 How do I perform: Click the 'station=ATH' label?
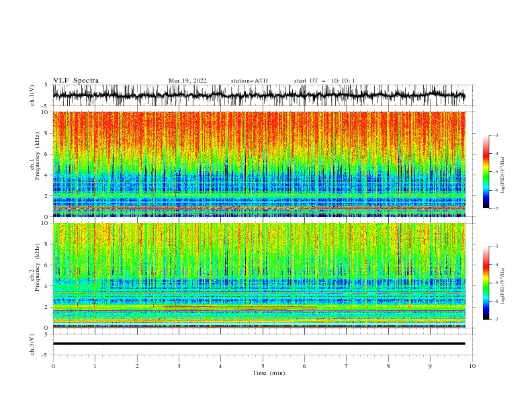(x=249, y=81)
